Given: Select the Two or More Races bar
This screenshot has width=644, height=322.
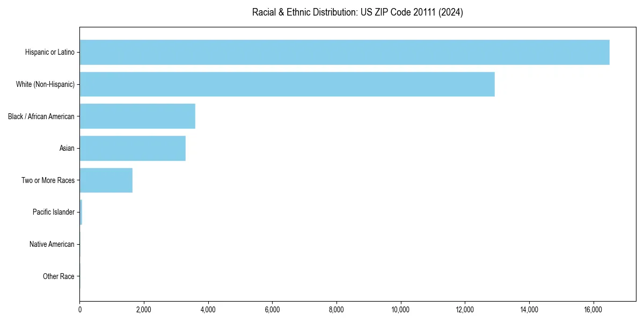Looking at the screenshot, I should tap(106, 180).
